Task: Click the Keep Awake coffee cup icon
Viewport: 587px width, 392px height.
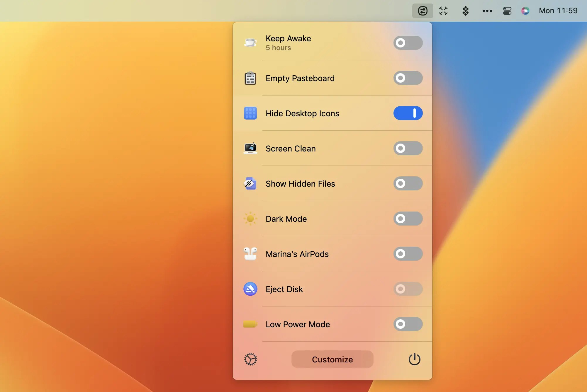Action: click(x=250, y=43)
